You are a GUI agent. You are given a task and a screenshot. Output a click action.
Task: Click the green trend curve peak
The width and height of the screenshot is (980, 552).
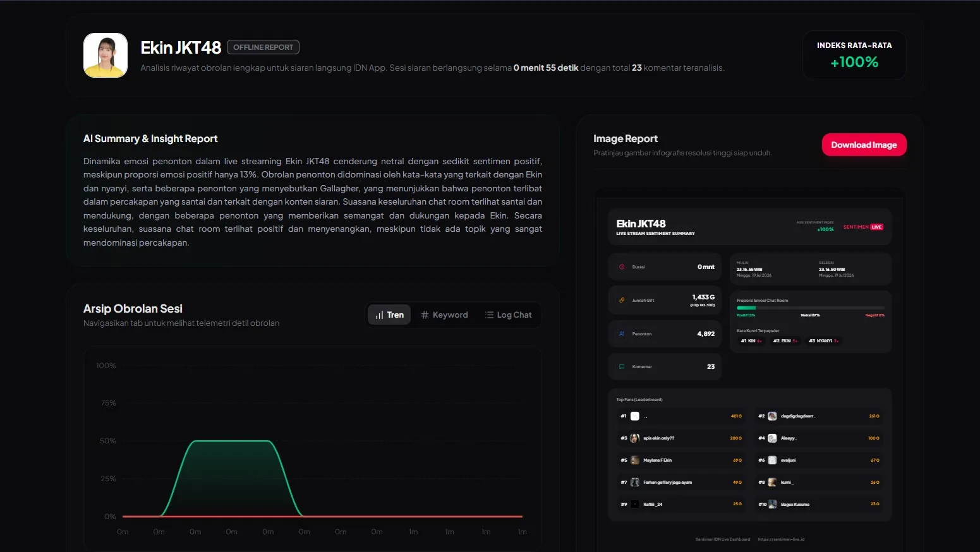coord(231,441)
